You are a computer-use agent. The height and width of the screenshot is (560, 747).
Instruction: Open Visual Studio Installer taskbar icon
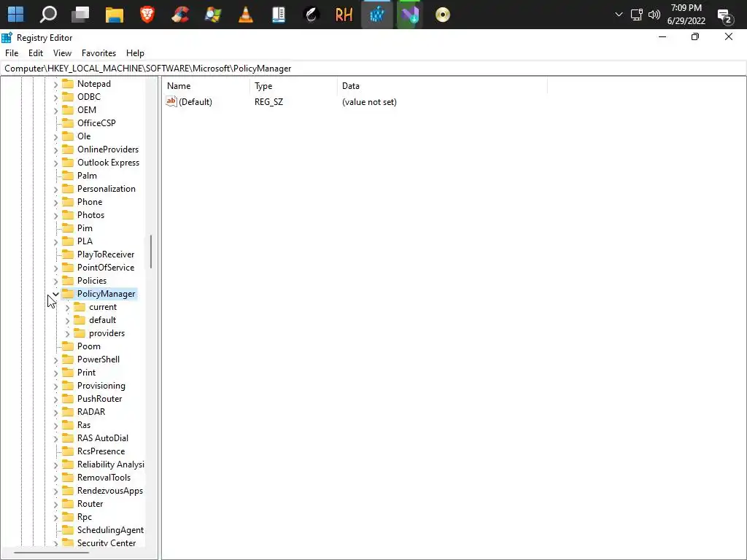pyautogui.click(x=409, y=15)
